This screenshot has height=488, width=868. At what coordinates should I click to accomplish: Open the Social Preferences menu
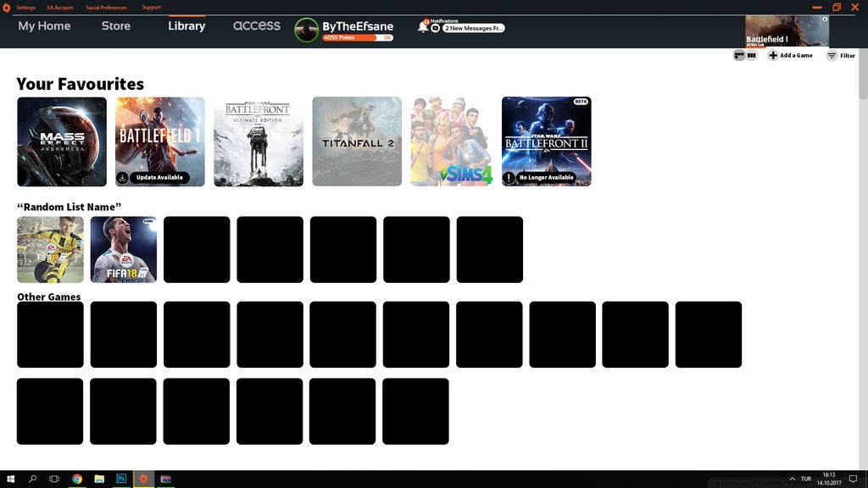[x=106, y=8]
